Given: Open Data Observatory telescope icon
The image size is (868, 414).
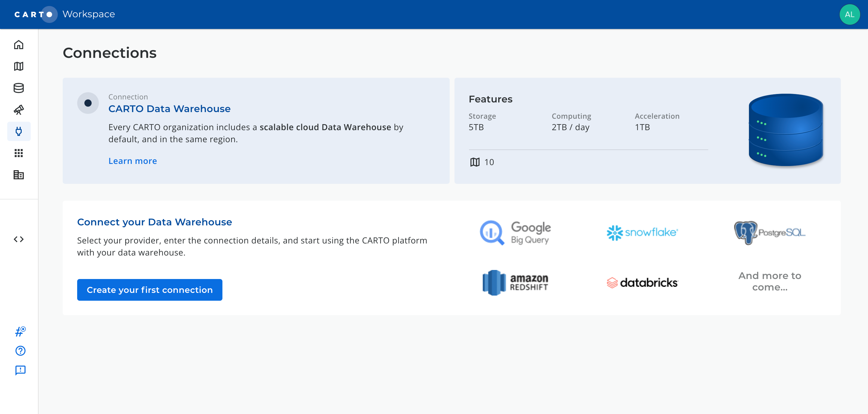Looking at the screenshot, I should pyautogui.click(x=19, y=110).
